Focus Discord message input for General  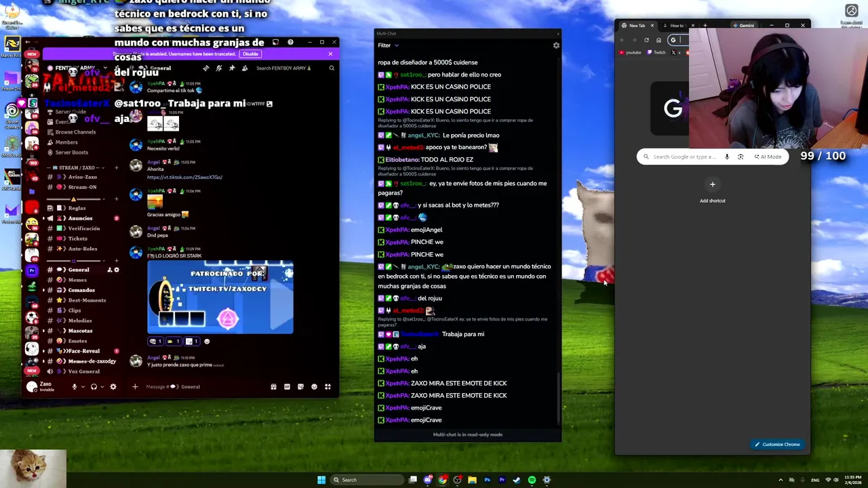pyautogui.click(x=203, y=386)
